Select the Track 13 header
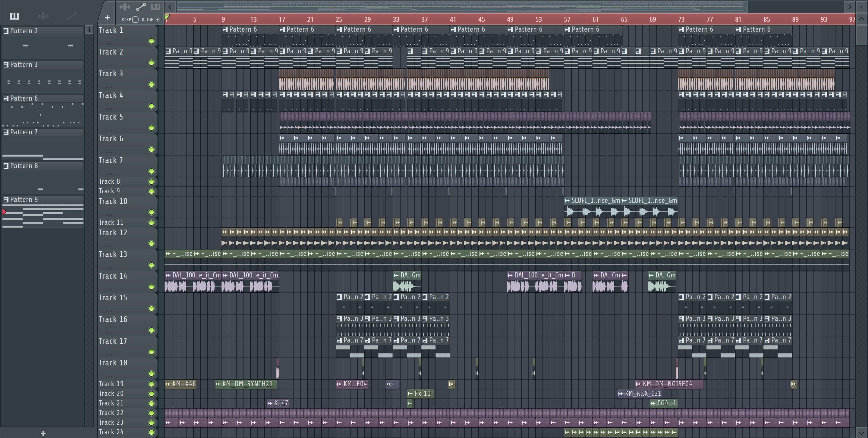Image resolution: width=868 pixels, height=438 pixels. point(128,260)
